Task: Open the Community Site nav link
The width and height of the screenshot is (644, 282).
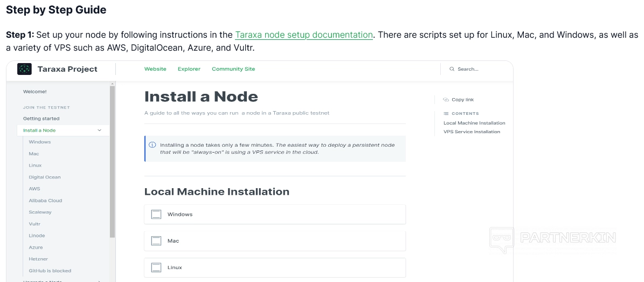Action: point(233,69)
